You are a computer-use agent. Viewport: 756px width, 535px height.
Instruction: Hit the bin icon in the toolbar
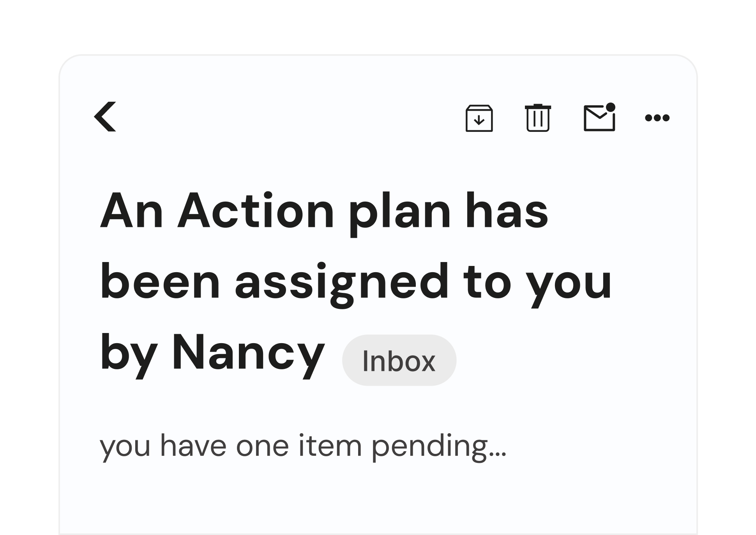[x=538, y=118]
